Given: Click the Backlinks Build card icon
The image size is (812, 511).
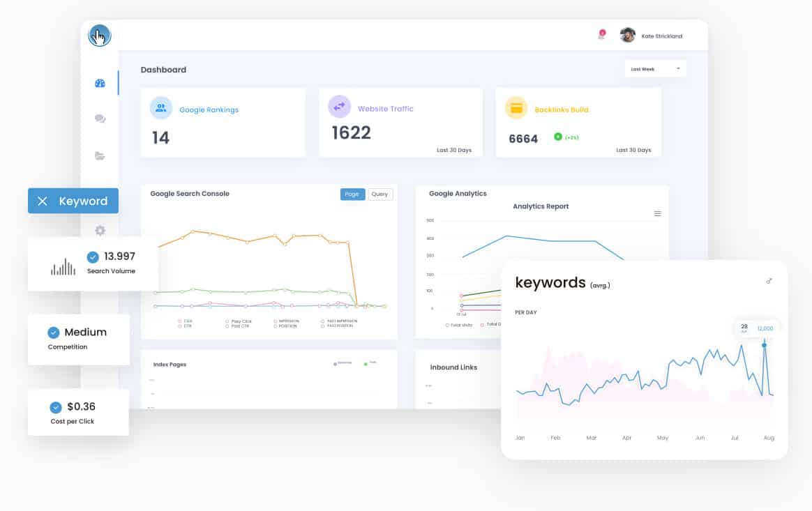Looking at the screenshot, I should coord(516,108).
